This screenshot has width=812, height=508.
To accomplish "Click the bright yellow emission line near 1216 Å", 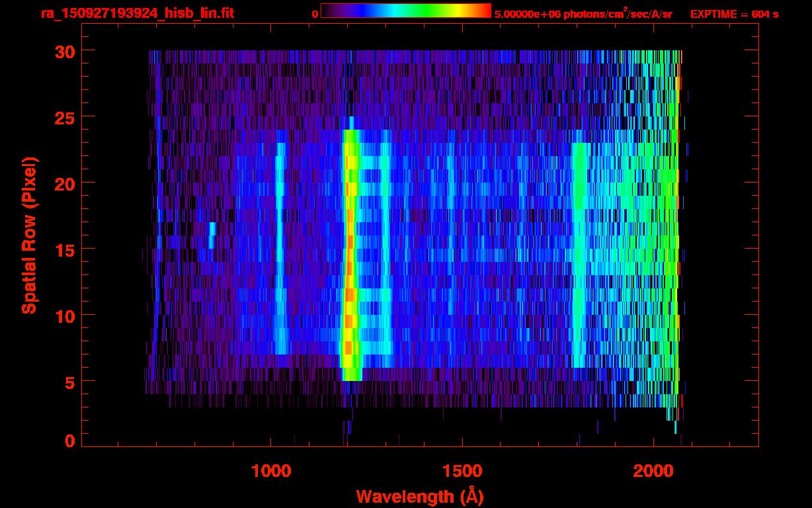I will 350,255.
